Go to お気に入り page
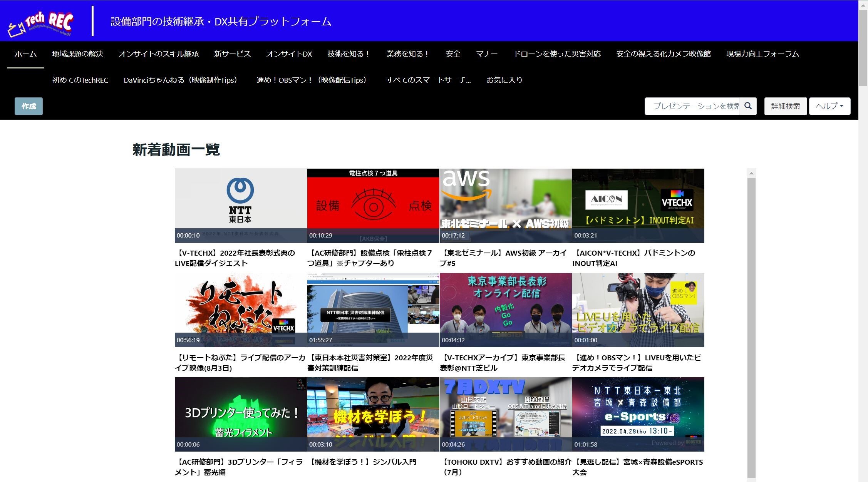This screenshot has width=868, height=482. [504, 80]
